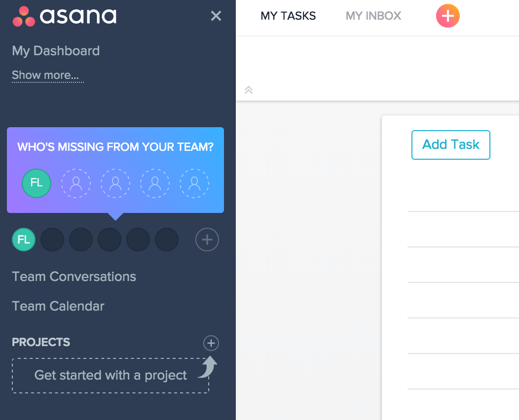Click the Who's Missing From Your Team banner heading

click(x=115, y=147)
